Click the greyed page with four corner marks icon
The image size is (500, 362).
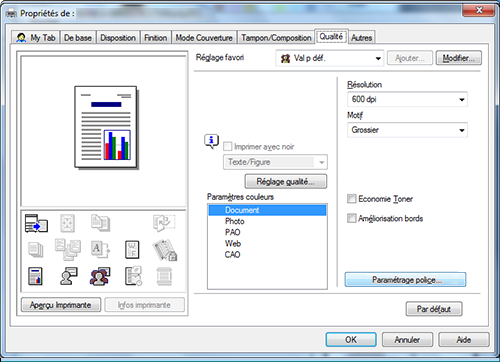[67, 223]
